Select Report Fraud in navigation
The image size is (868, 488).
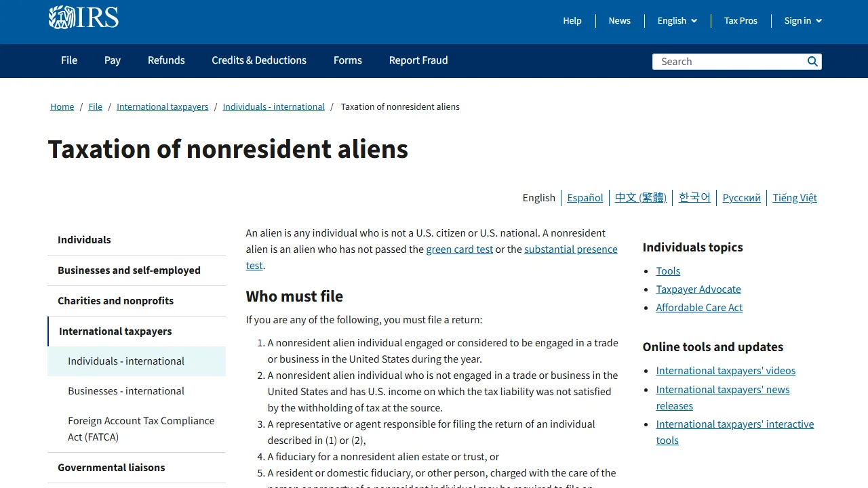[418, 60]
